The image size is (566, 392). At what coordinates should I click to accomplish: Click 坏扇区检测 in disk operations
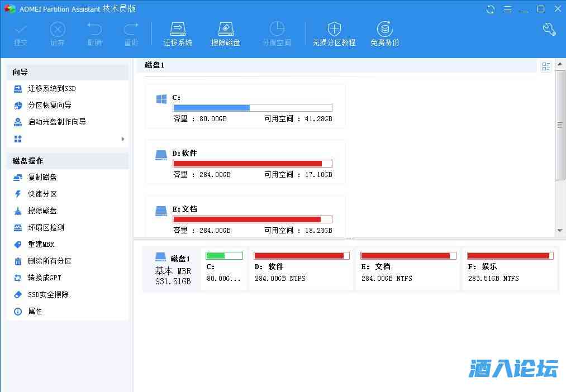(46, 227)
